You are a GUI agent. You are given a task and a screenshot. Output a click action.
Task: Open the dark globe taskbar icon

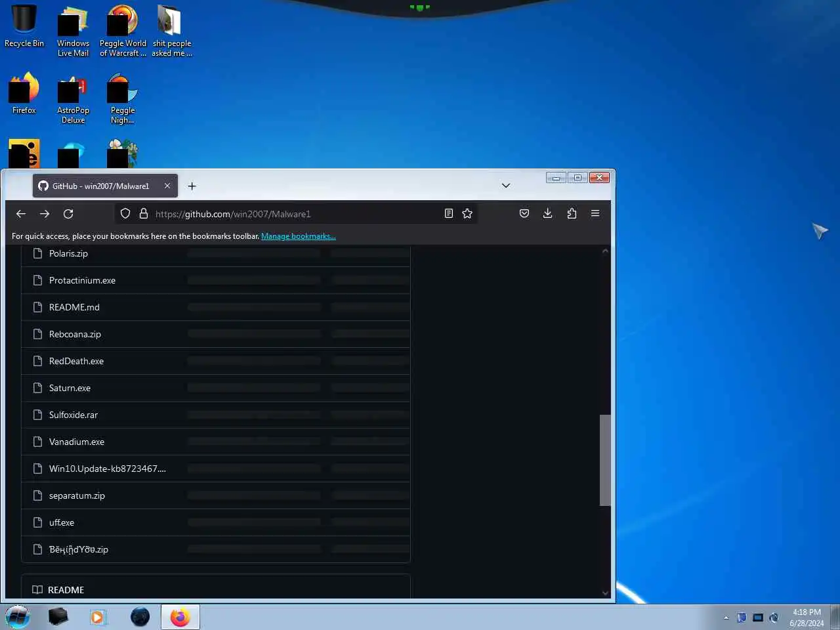tap(140, 617)
